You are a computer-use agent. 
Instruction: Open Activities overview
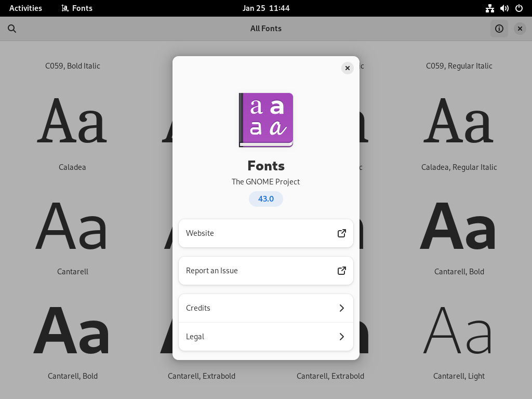(x=25, y=8)
